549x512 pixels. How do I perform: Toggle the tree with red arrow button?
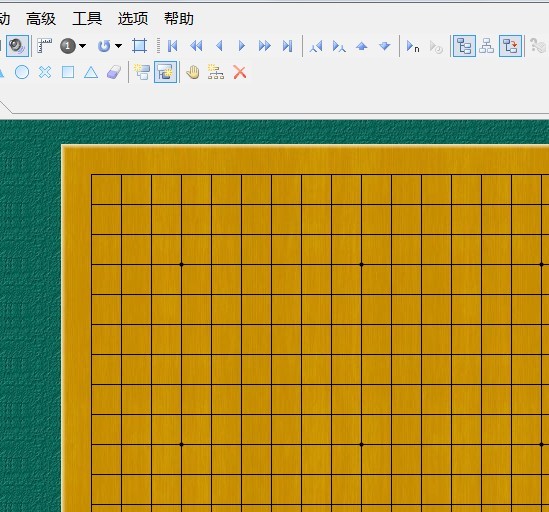510,46
